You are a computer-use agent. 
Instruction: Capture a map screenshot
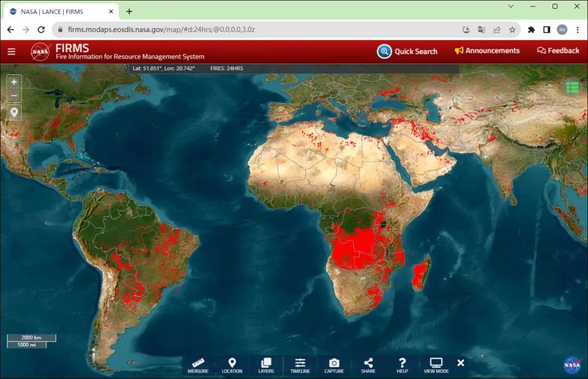tap(334, 365)
